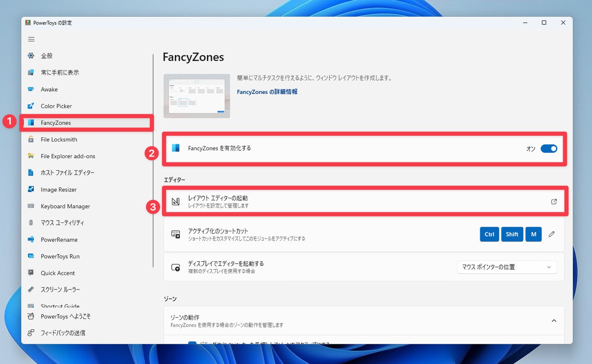The height and width of the screenshot is (364, 592).
Task: Open the hamburger navigation menu
Action: (31, 39)
